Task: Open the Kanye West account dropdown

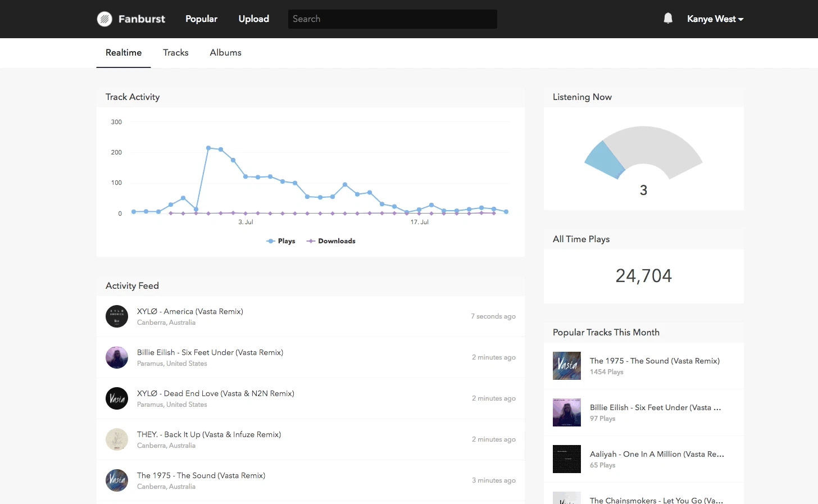Action: tap(715, 19)
